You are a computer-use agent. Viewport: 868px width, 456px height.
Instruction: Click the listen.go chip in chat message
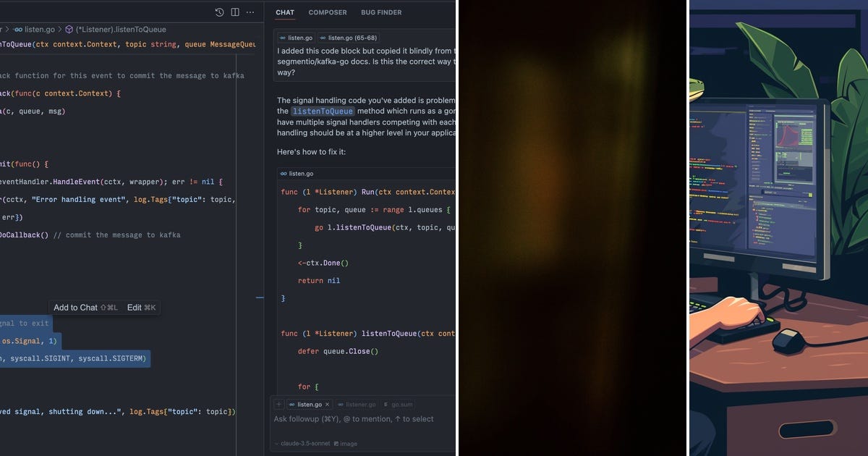(296, 38)
